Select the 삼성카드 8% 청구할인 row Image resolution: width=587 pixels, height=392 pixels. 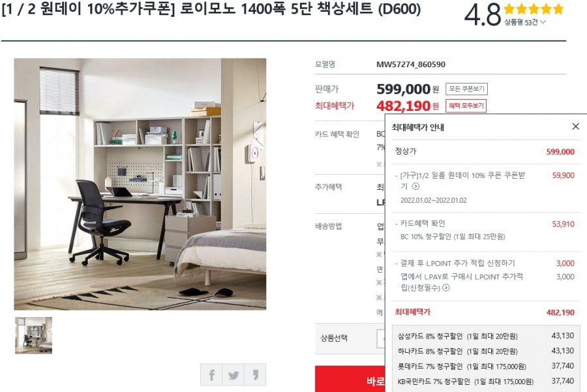tap(485, 336)
